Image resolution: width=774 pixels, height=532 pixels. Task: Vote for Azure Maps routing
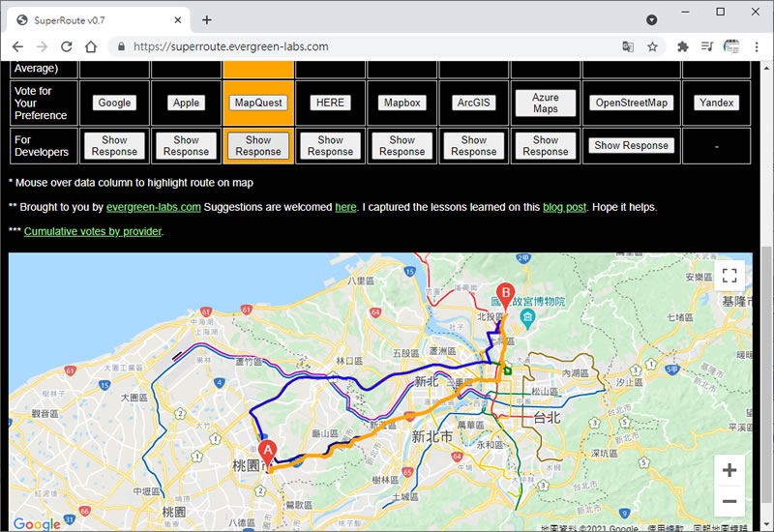[x=546, y=103]
